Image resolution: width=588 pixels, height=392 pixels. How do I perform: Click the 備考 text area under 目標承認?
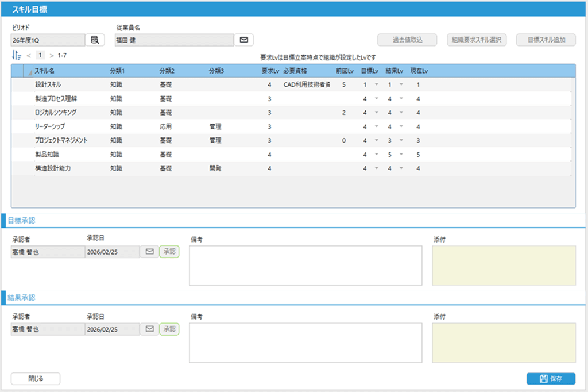pyautogui.click(x=305, y=265)
